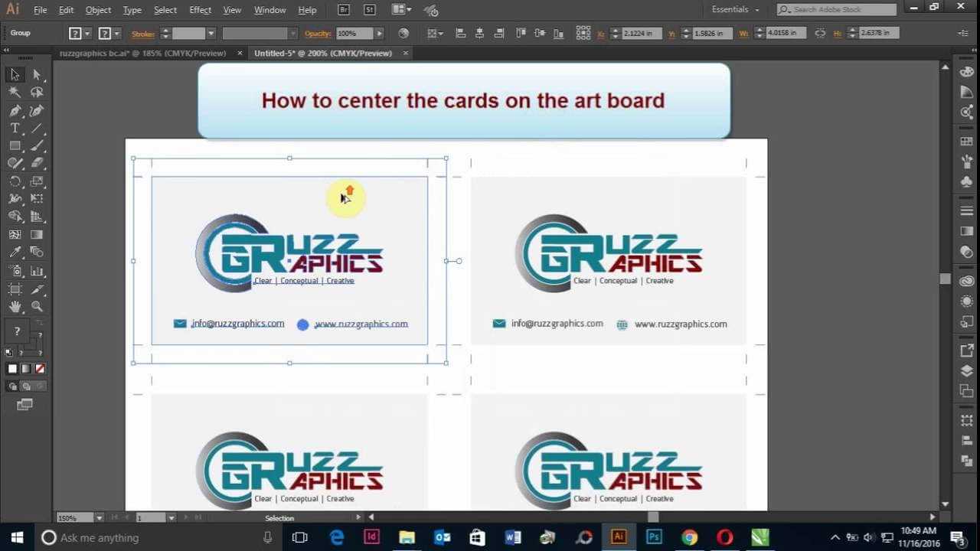Click the Fill swatch in Tools panel
Viewport: 980px width, 551px height.
(16, 332)
